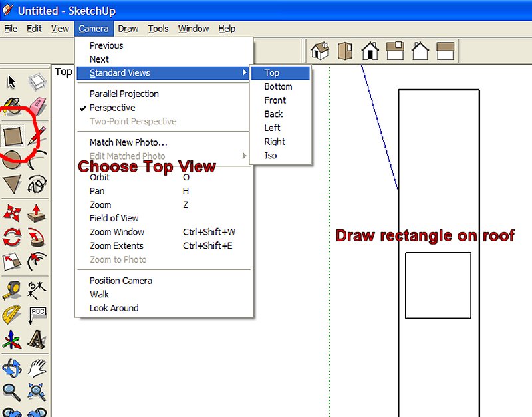Choose Back in Standard Views submenu
The width and height of the screenshot is (532, 417).
(x=280, y=114)
